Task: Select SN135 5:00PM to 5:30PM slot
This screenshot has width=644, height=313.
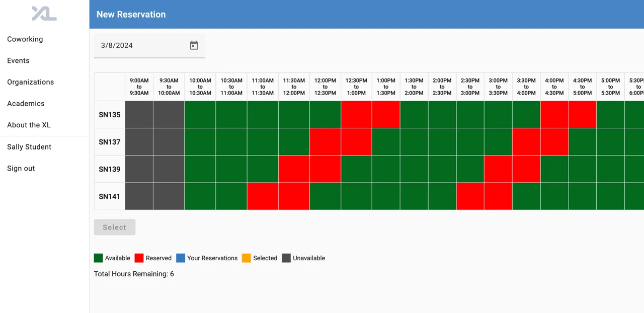Action: [x=610, y=115]
